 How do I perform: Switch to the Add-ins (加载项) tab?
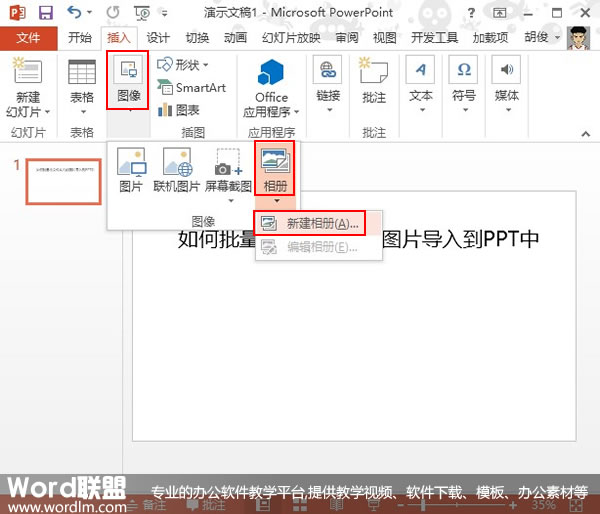490,38
